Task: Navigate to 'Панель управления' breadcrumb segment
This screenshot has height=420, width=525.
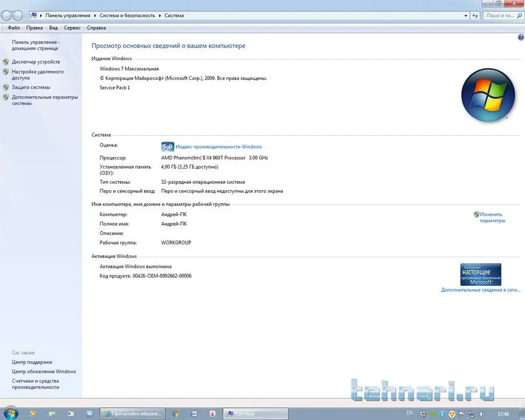Action: [68, 15]
